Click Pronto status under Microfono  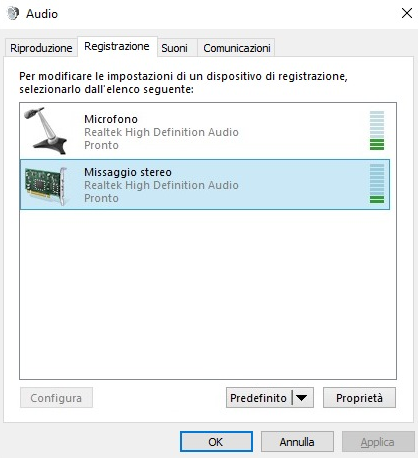pyautogui.click(x=101, y=145)
